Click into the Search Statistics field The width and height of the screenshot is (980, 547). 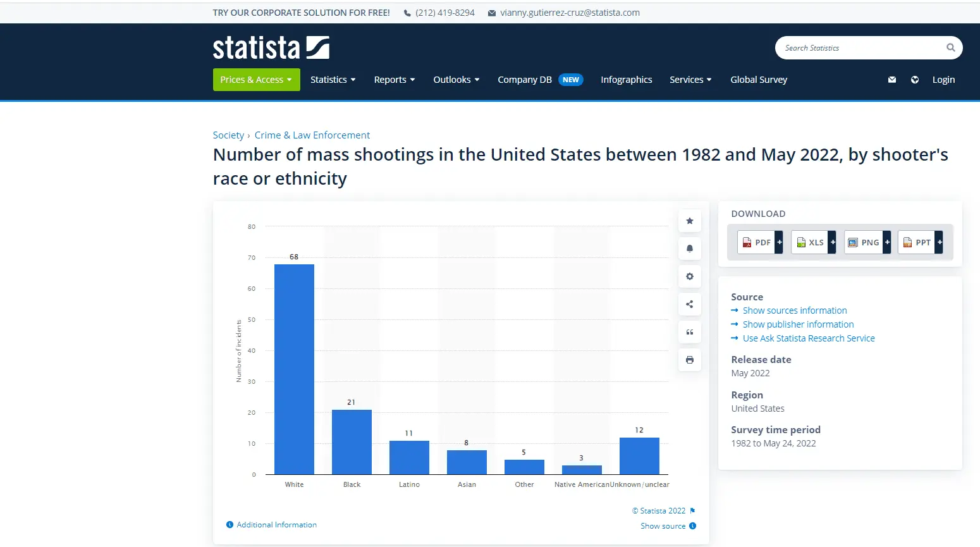click(860, 47)
